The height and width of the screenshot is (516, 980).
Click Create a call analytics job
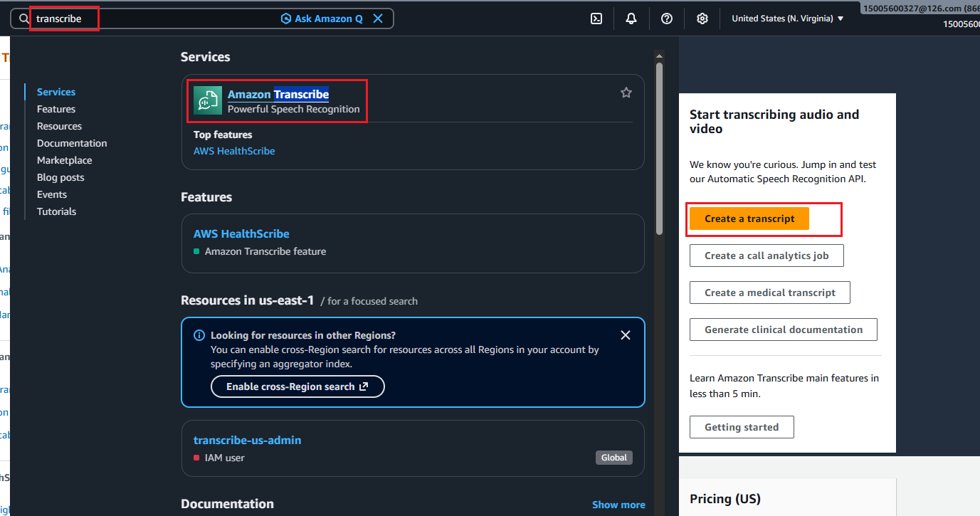pyautogui.click(x=766, y=256)
